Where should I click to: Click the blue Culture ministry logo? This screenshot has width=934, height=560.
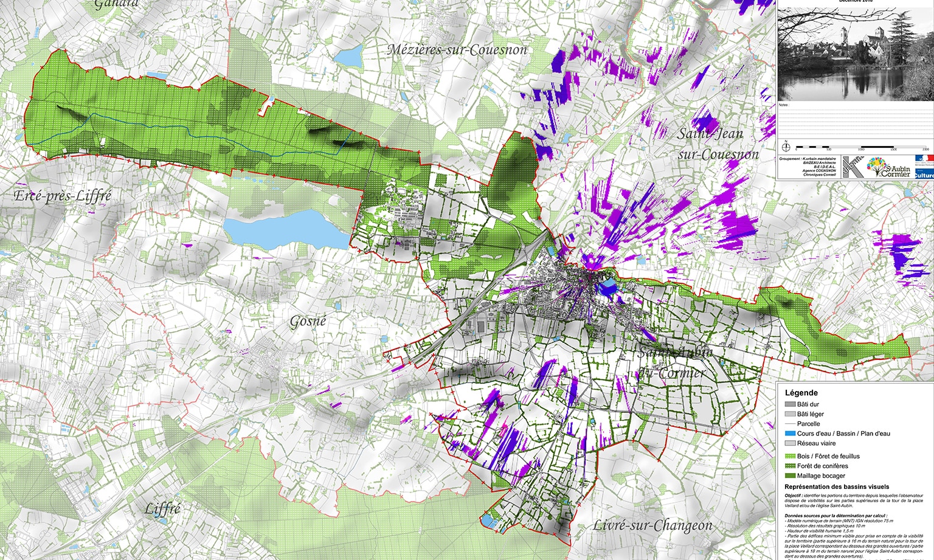(924, 173)
